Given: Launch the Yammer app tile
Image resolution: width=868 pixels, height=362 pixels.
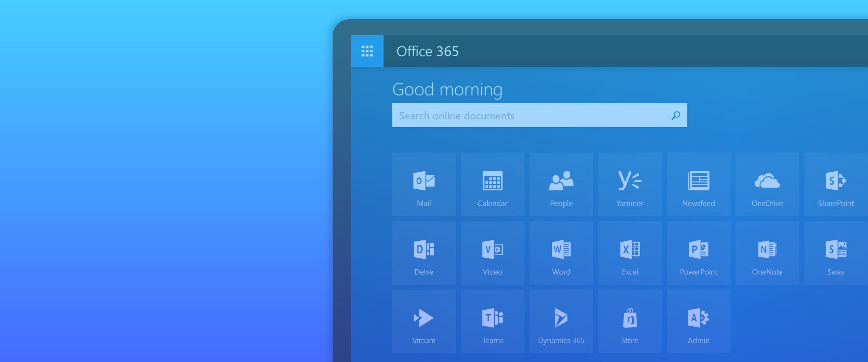Looking at the screenshot, I should tap(630, 184).
